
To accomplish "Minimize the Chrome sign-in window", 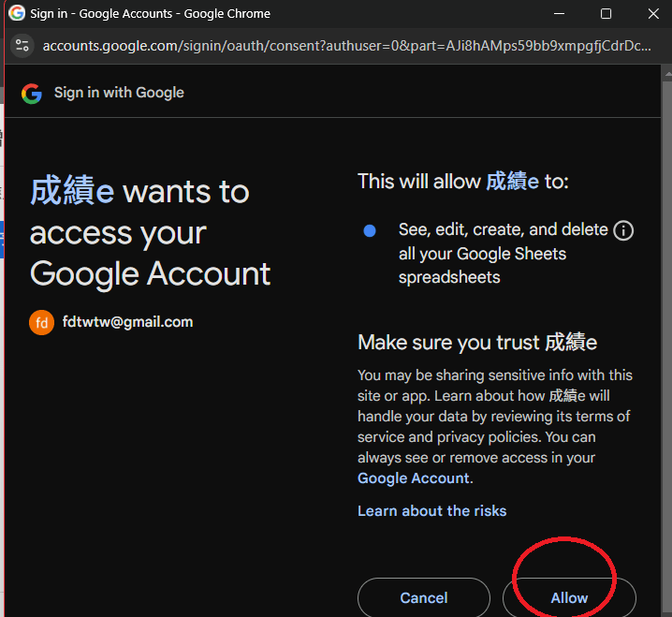I will pos(559,14).
